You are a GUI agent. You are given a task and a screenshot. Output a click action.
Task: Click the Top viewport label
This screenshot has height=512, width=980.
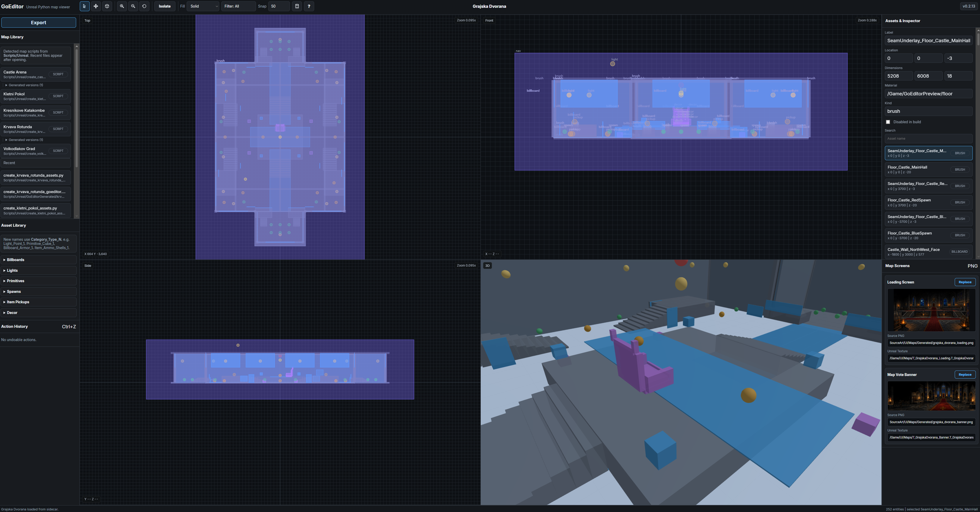[88, 21]
